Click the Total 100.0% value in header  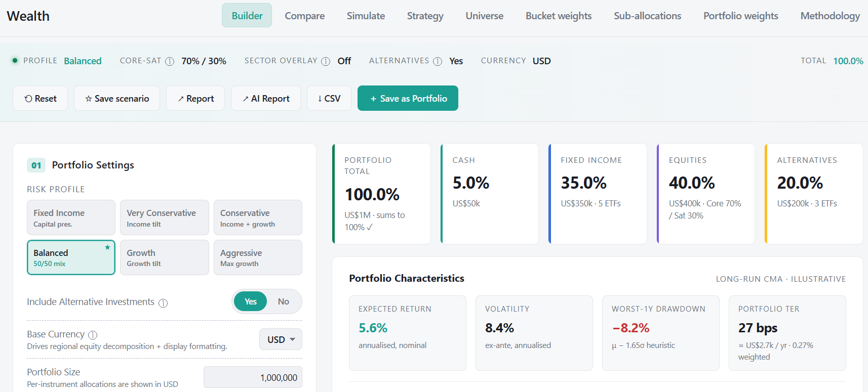point(848,61)
